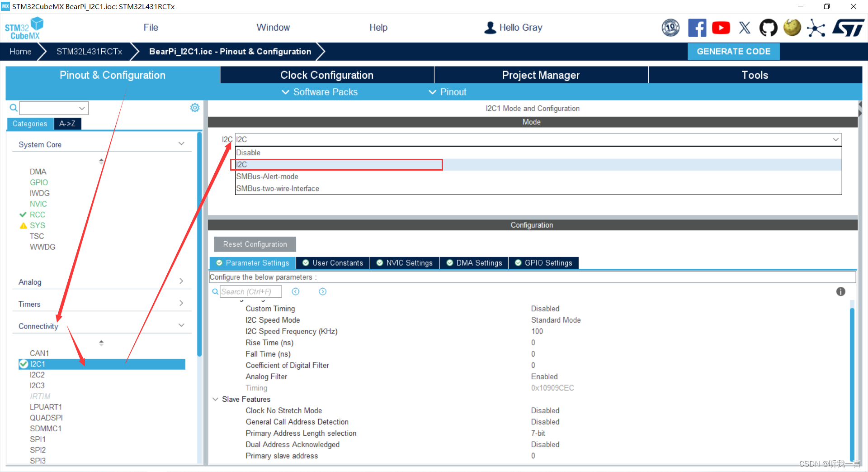
Task: Click the parameter Search (Ctrl+F) field
Action: pyautogui.click(x=250, y=292)
